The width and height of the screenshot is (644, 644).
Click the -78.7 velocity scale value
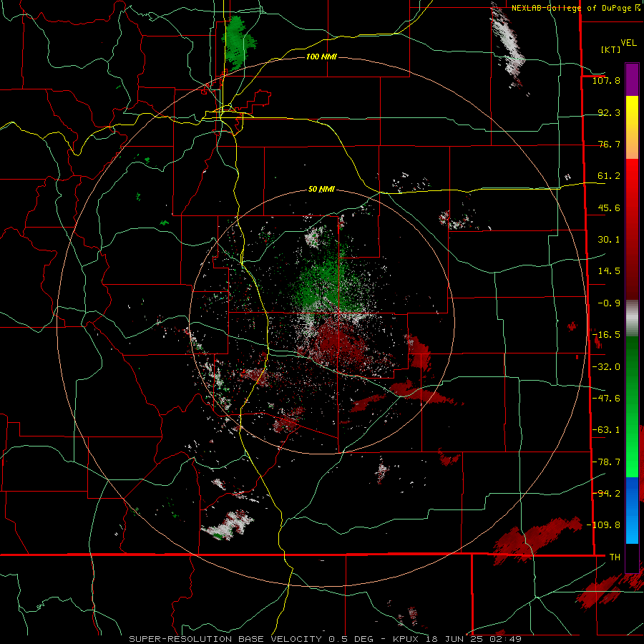pyautogui.click(x=606, y=462)
